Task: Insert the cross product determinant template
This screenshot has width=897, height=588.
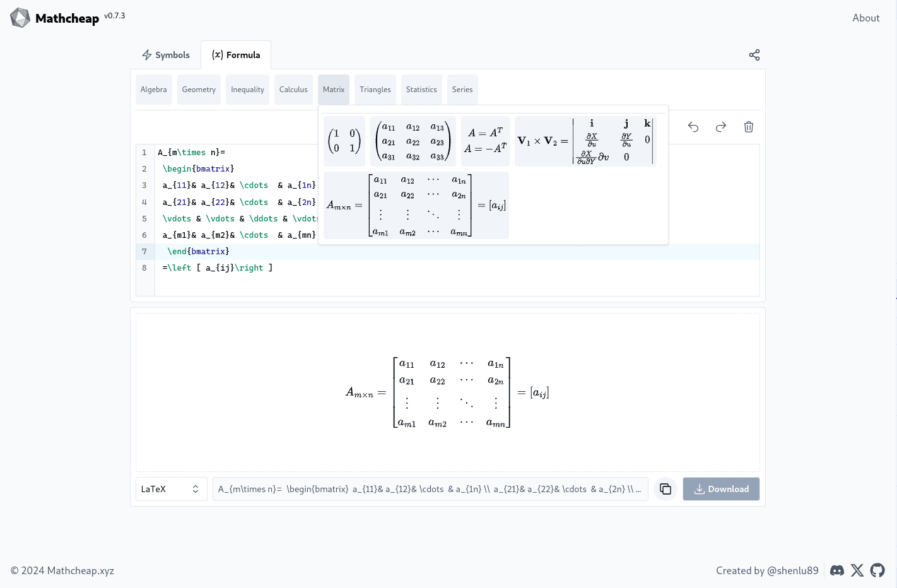Action: (x=585, y=141)
